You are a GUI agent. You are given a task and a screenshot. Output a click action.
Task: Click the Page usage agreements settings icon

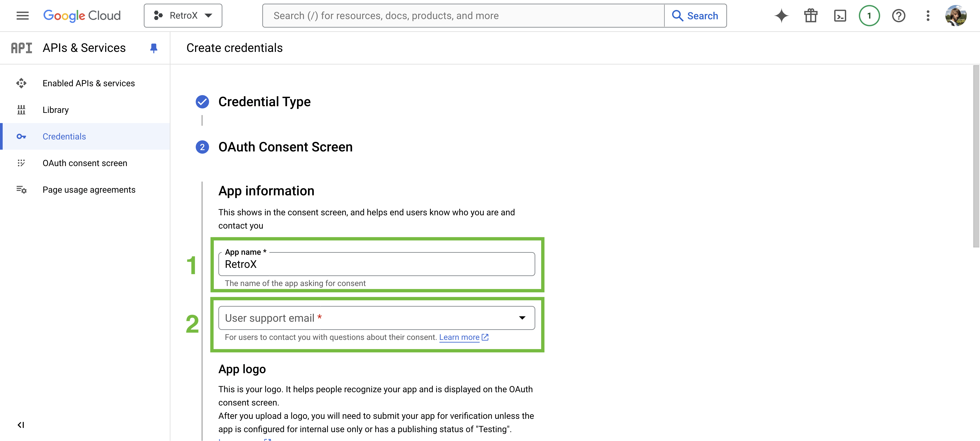point(21,190)
